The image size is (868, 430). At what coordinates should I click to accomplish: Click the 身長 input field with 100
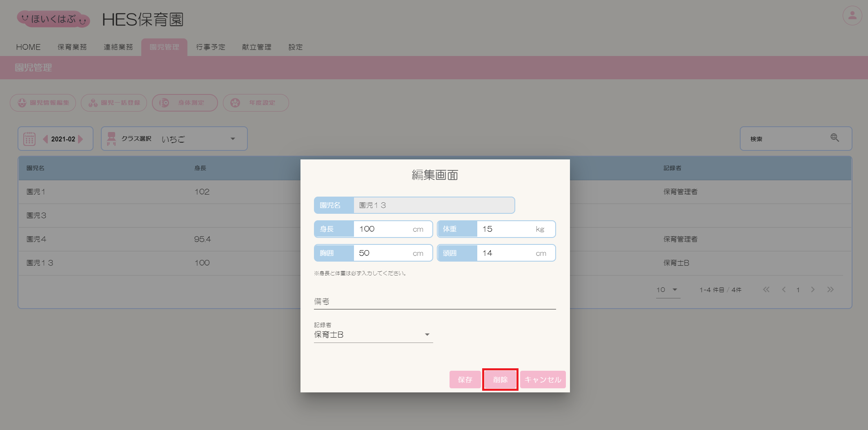point(384,229)
